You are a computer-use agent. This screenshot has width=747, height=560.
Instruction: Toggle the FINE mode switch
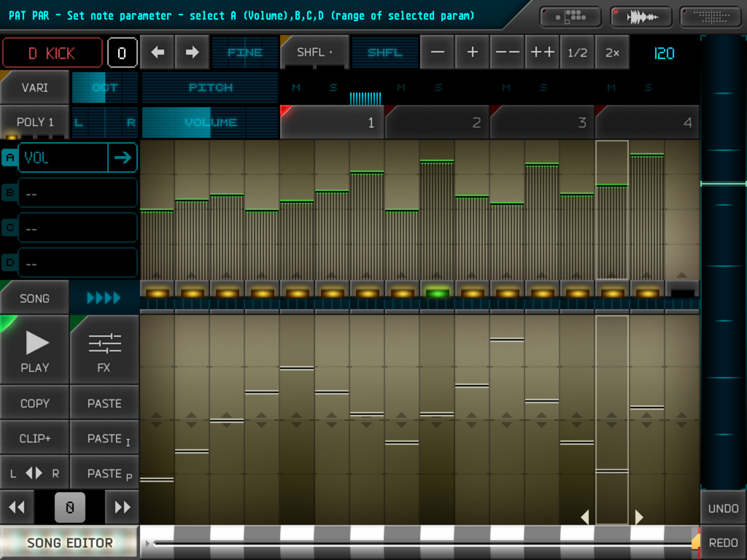point(245,52)
